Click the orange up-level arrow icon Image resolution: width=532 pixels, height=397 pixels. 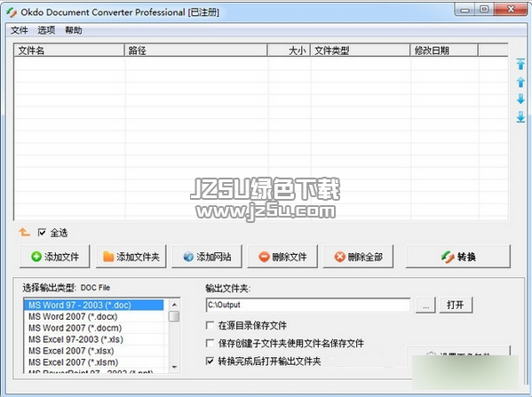pos(24,233)
